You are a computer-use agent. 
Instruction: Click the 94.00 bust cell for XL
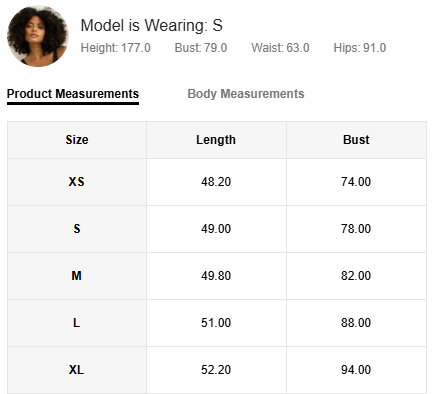pos(356,370)
